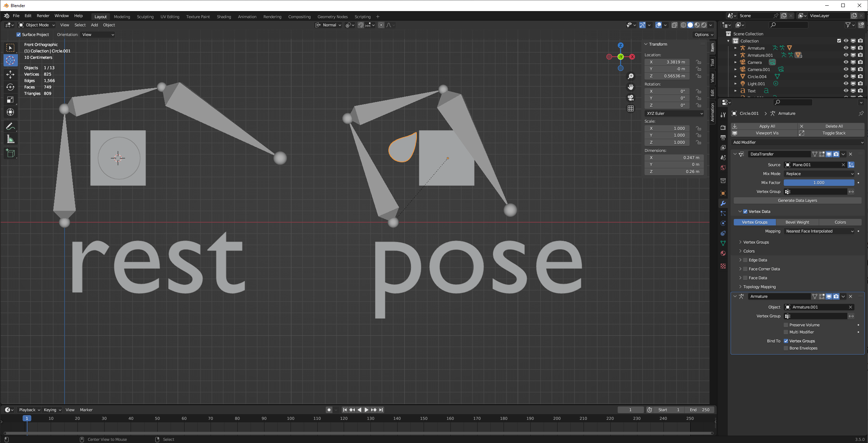The height and width of the screenshot is (443, 868).
Task: Enable the Preserve Volume checkbox
Action: [x=786, y=325]
